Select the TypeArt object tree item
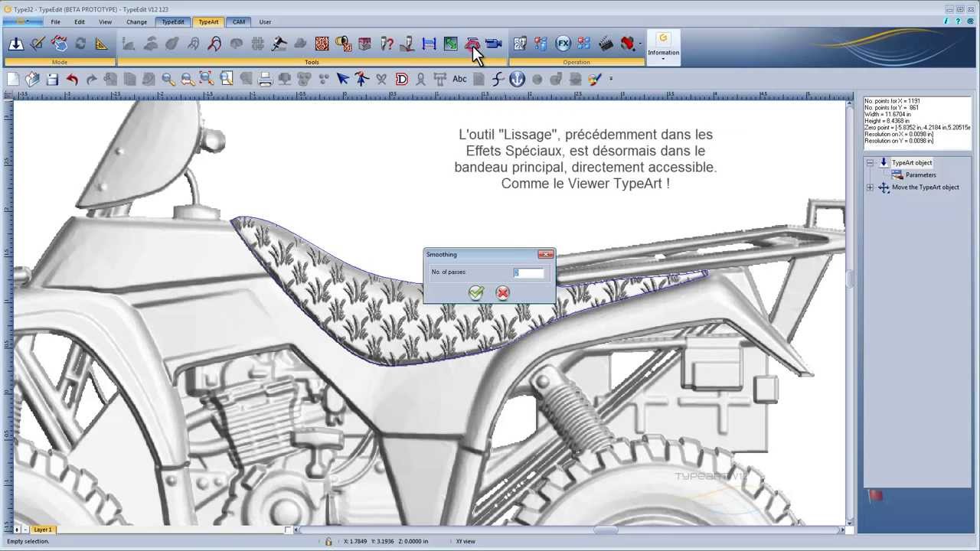Viewport: 980px width, 551px height. pyautogui.click(x=912, y=163)
